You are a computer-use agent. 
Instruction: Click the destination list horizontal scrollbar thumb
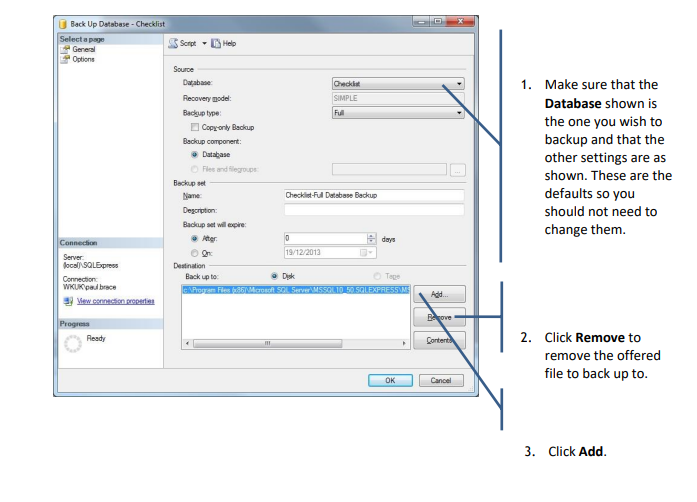click(x=268, y=343)
